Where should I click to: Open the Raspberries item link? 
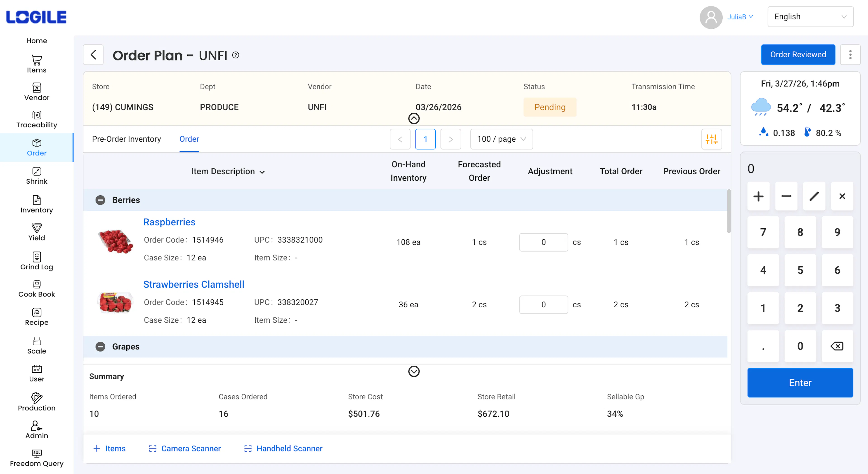point(169,222)
